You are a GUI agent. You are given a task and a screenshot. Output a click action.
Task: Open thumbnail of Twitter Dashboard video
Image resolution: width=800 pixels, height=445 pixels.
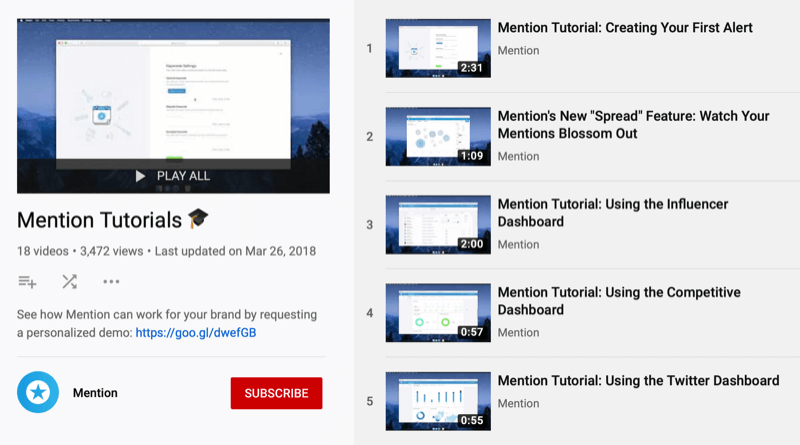(438, 401)
